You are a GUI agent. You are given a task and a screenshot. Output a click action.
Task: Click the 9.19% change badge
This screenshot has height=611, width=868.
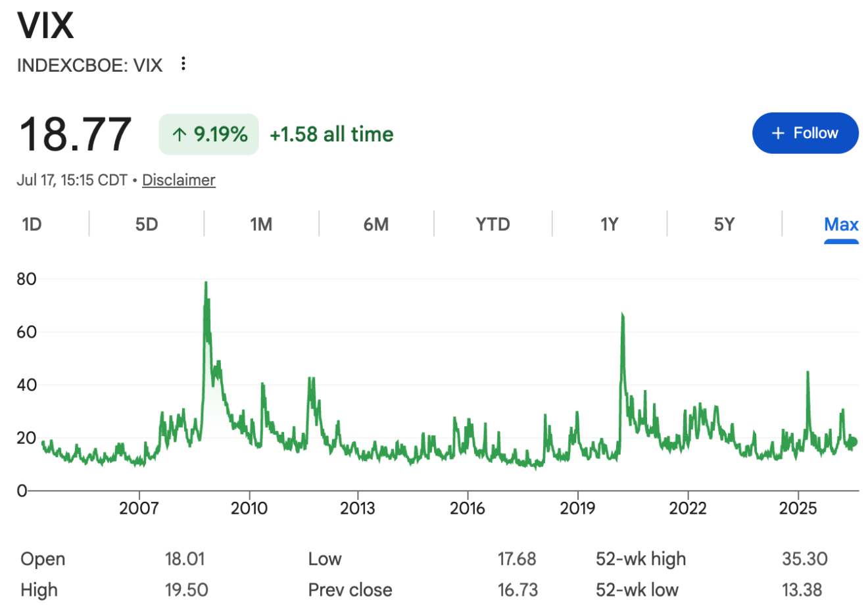[209, 134]
